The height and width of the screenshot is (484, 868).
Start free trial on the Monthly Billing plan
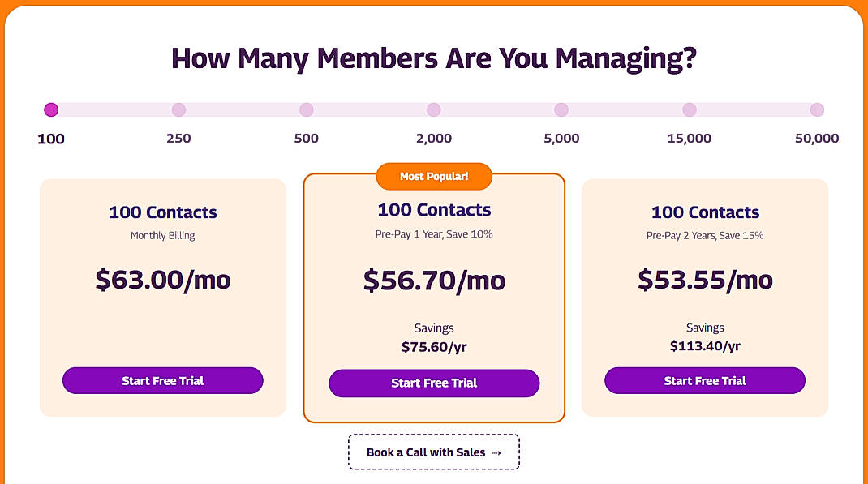pyautogui.click(x=162, y=380)
